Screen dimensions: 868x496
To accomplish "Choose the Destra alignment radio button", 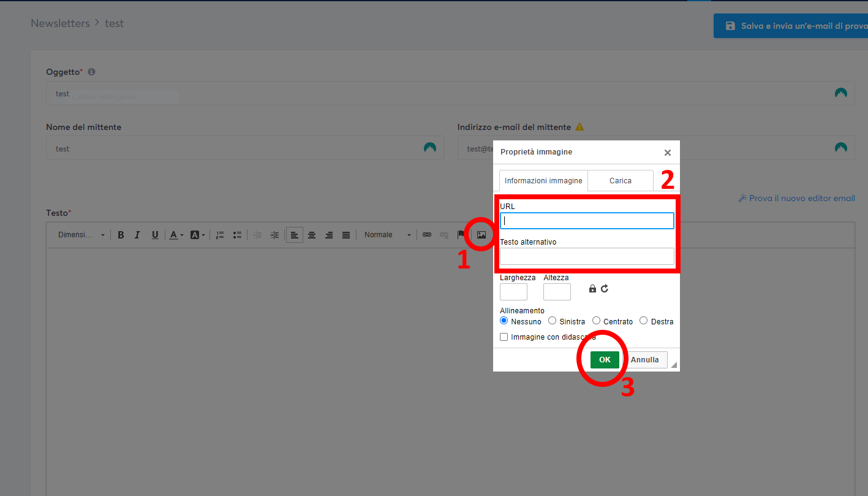I will pos(643,321).
